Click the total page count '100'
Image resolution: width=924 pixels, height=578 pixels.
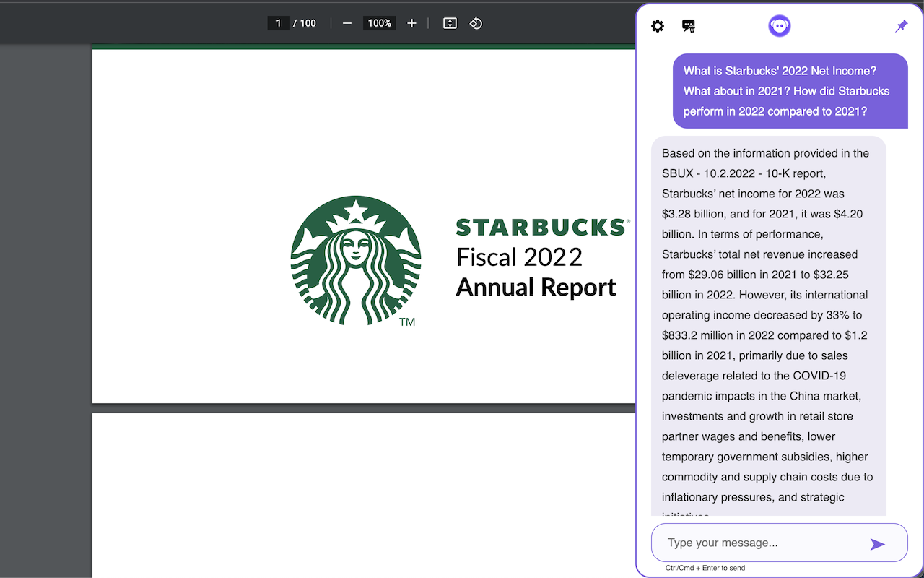coord(308,23)
